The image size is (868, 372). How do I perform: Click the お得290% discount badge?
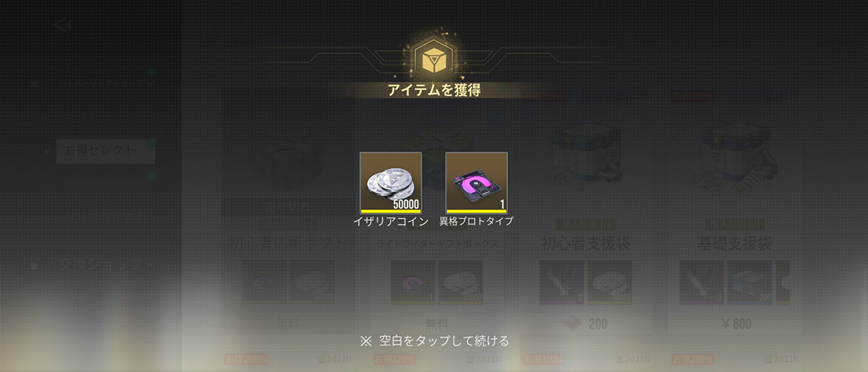[x=692, y=359]
